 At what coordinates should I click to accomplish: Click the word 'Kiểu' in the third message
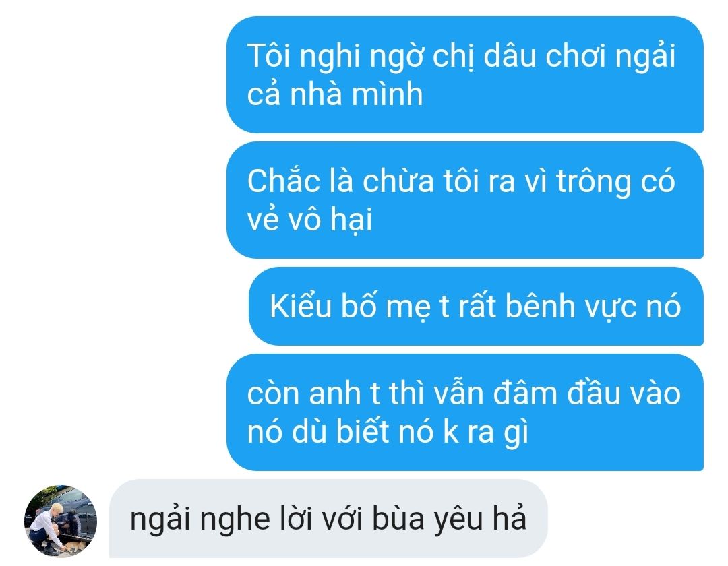coord(301,306)
